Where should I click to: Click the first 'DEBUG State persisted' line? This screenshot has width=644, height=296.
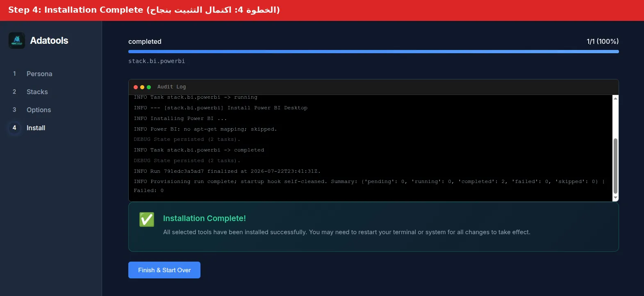click(x=187, y=139)
